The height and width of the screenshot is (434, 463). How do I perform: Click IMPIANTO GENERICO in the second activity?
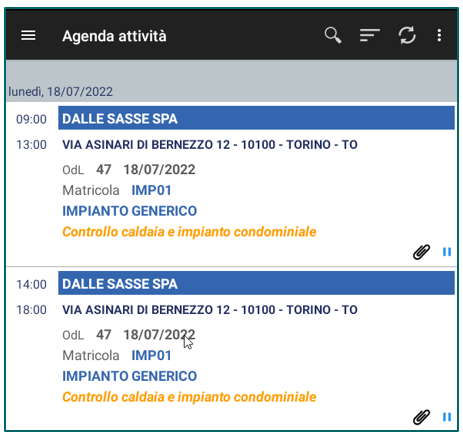point(130,376)
